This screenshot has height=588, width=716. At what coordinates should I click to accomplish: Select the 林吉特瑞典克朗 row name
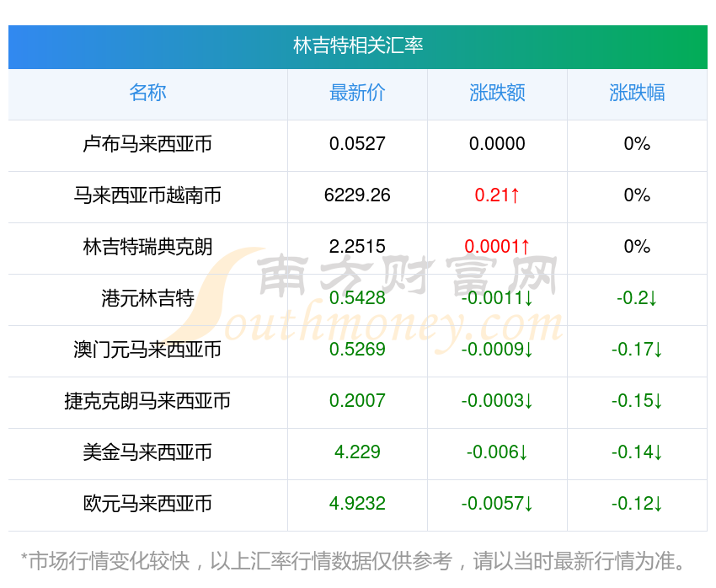click(147, 247)
